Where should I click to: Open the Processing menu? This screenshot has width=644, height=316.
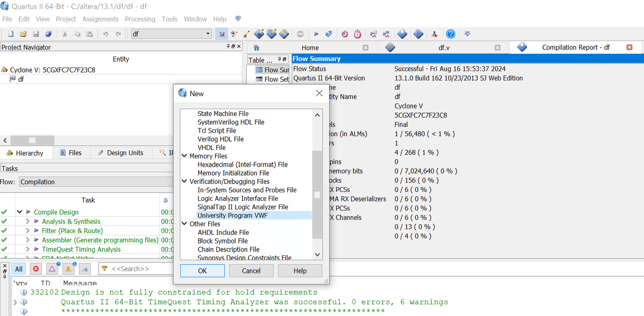tap(140, 19)
